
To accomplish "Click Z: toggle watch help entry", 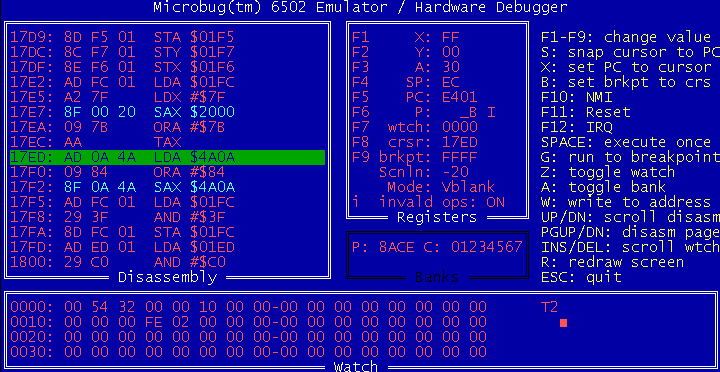I will click(608, 172).
